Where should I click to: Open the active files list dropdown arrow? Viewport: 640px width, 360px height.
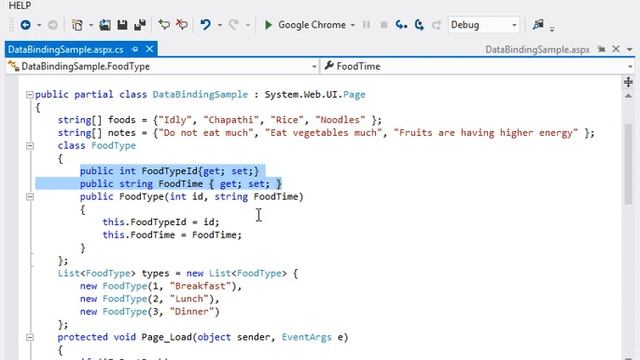[x=630, y=49]
